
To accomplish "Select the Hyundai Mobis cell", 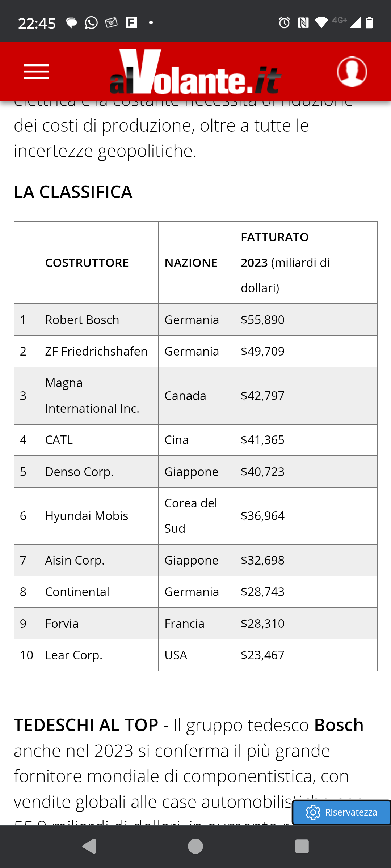I will (99, 516).
